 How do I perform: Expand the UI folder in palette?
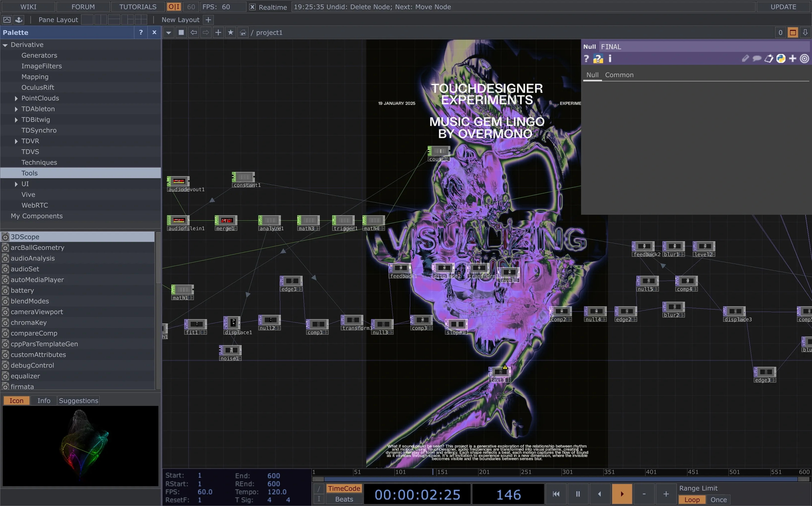[x=16, y=184]
